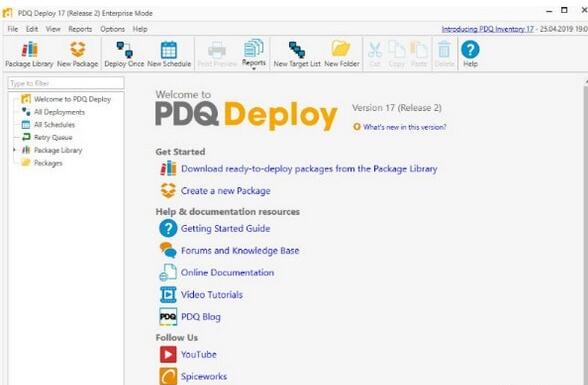This screenshot has width=588, height=385.
Task: Open the Help menu in menu bar
Action: [140, 29]
